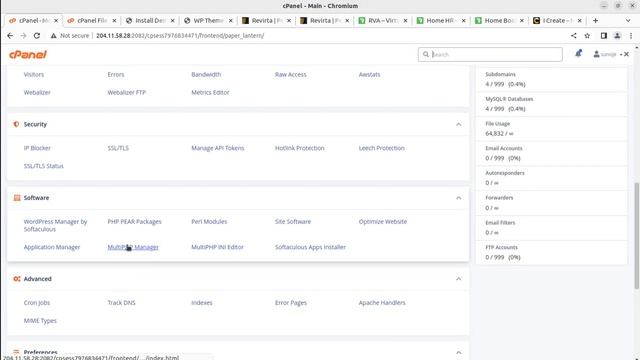Image resolution: width=640 pixels, height=360 pixels.
Task: Open the browser profile icon
Action: coord(617,36)
